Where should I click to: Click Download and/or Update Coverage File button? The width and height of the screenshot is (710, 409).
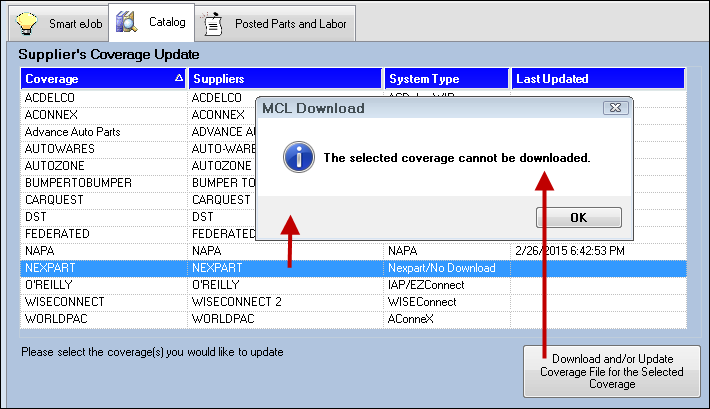[x=611, y=371]
